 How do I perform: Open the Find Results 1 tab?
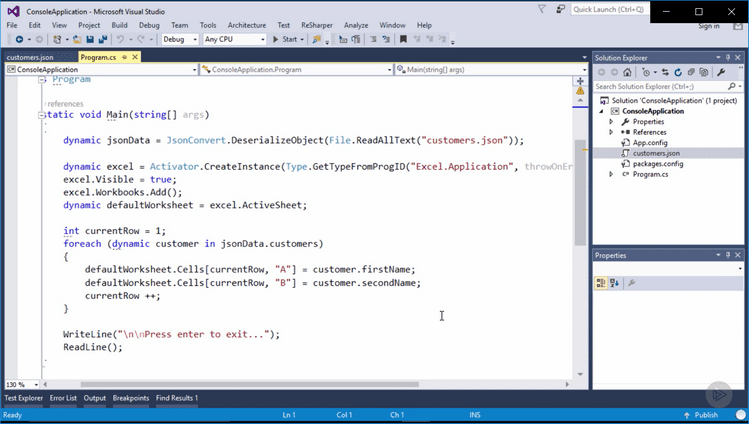click(176, 398)
